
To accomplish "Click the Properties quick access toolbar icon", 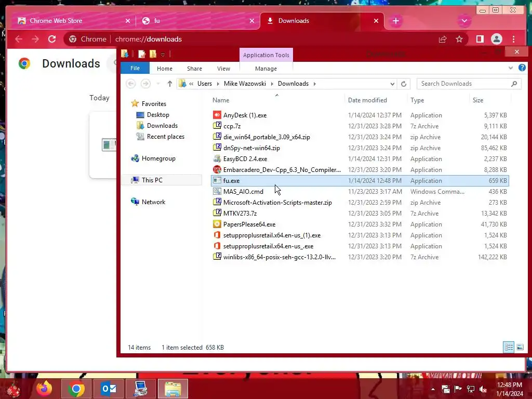I will (141, 54).
